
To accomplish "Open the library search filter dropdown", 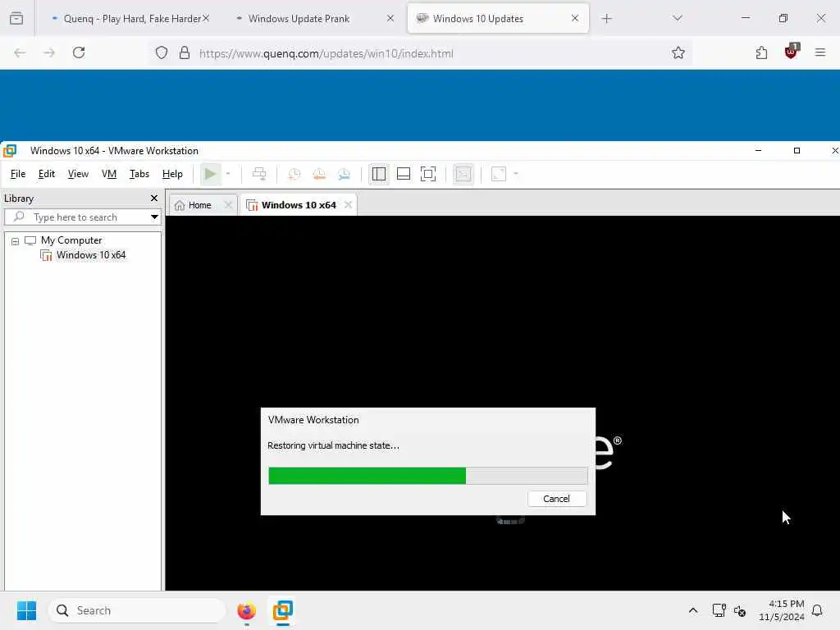I will click(154, 217).
